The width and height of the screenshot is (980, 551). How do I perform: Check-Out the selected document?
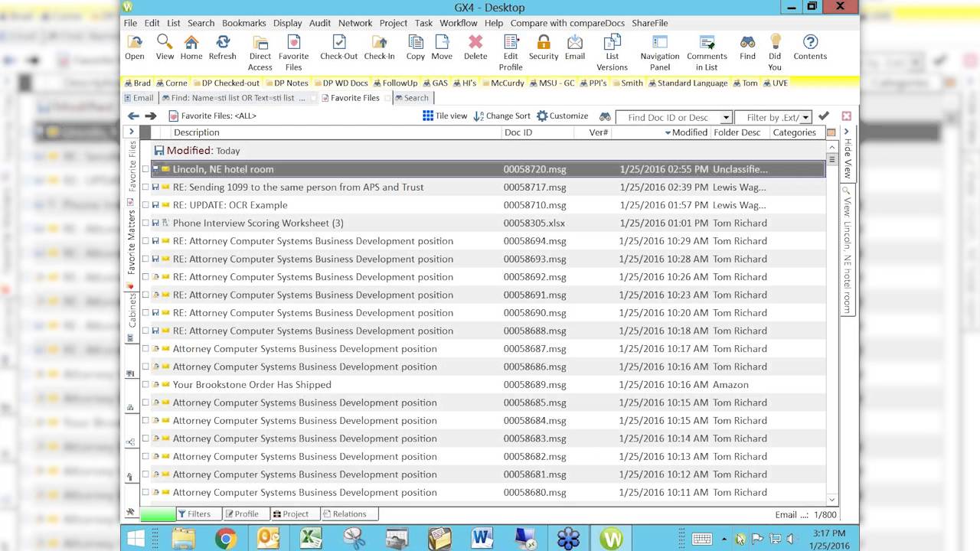[x=338, y=47]
